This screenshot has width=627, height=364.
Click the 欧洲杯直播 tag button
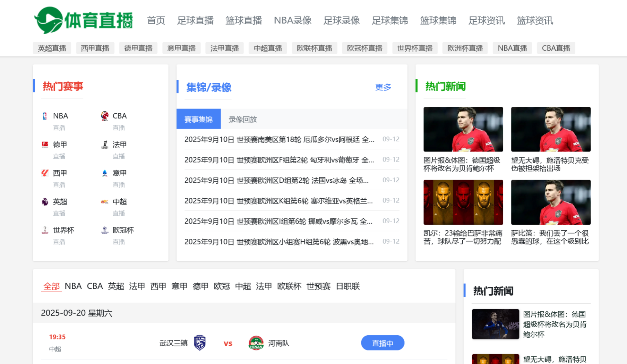tap(465, 48)
